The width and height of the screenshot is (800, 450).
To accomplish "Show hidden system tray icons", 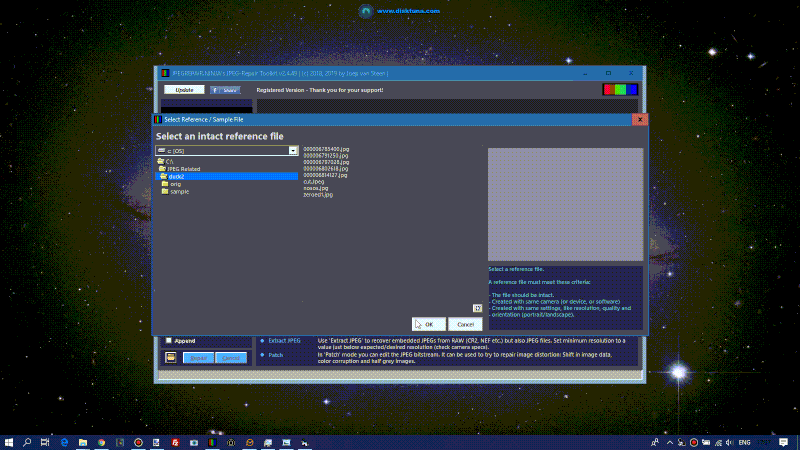I will click(x=670, y=442).
